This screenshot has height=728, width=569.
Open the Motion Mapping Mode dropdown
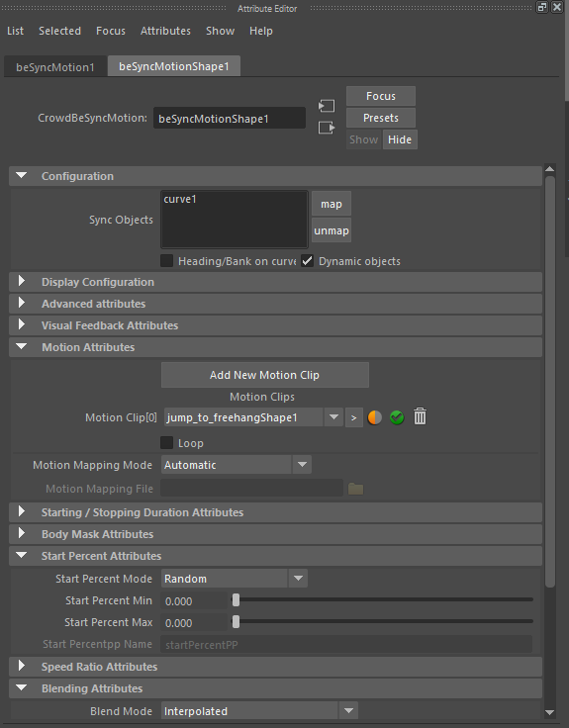pos(236,465)
